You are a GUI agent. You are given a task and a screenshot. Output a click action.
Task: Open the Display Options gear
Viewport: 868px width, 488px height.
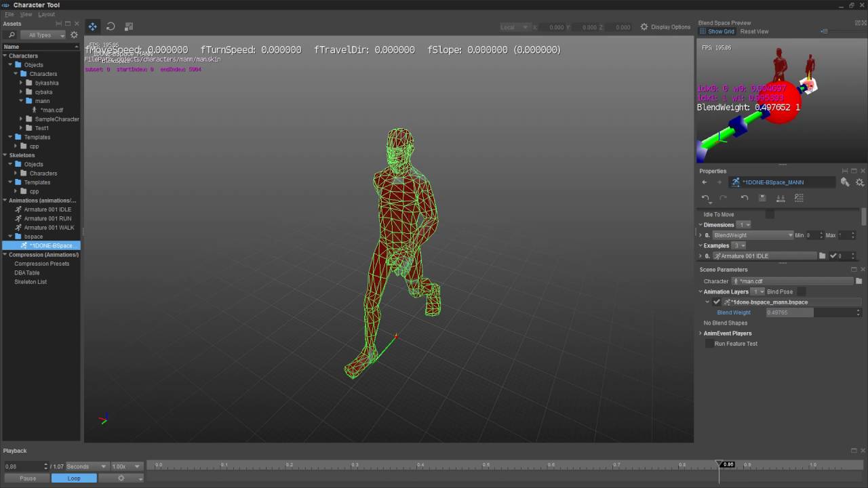(644, 27)
